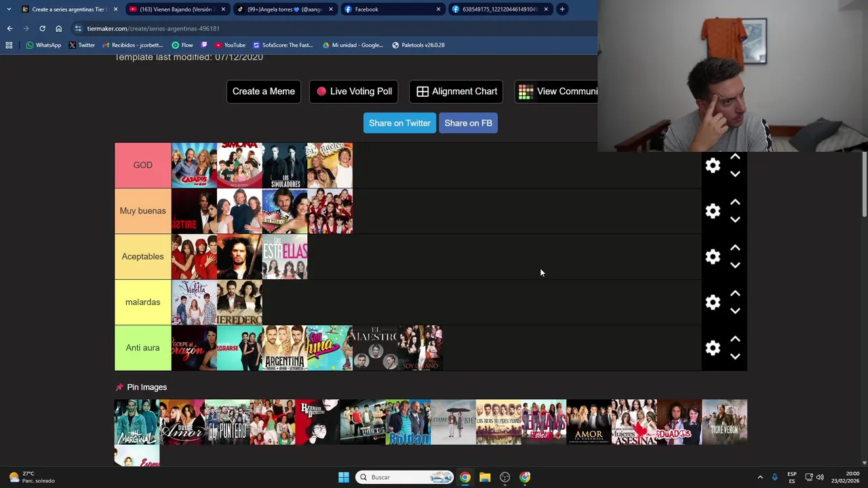Select Herederos poster in malardas tier

239,302
